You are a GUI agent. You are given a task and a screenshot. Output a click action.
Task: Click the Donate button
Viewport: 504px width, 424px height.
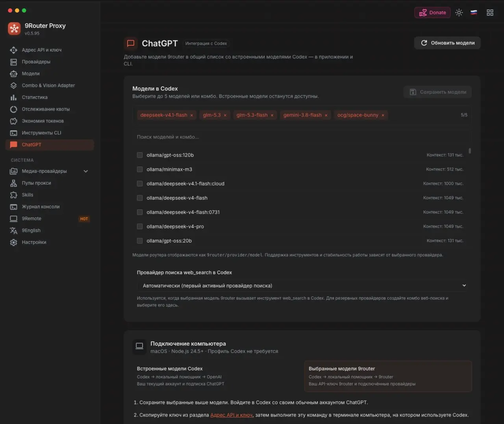[432, 13]
